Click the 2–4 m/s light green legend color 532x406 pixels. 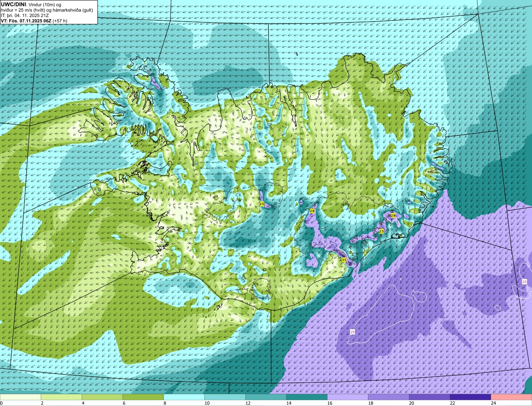point(62,397)
